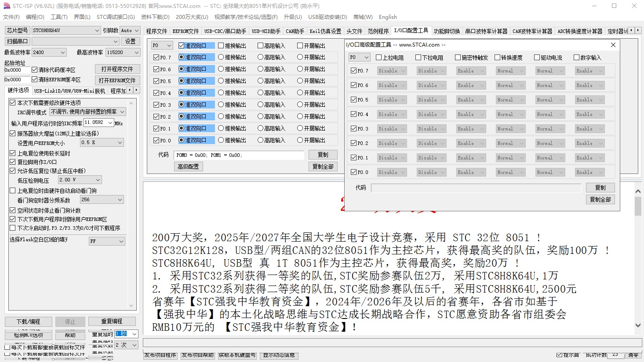The image size is (644, 362).
Task: Click the STC-ISP app icon in title bar
Action: pos(6,6)
